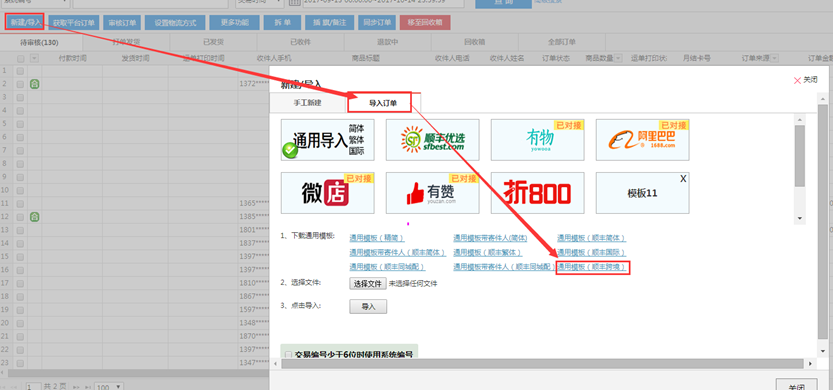Click green platform icon in row 12
The height and width of the screenshot is (390, 833).
click(x=35, y=217)
